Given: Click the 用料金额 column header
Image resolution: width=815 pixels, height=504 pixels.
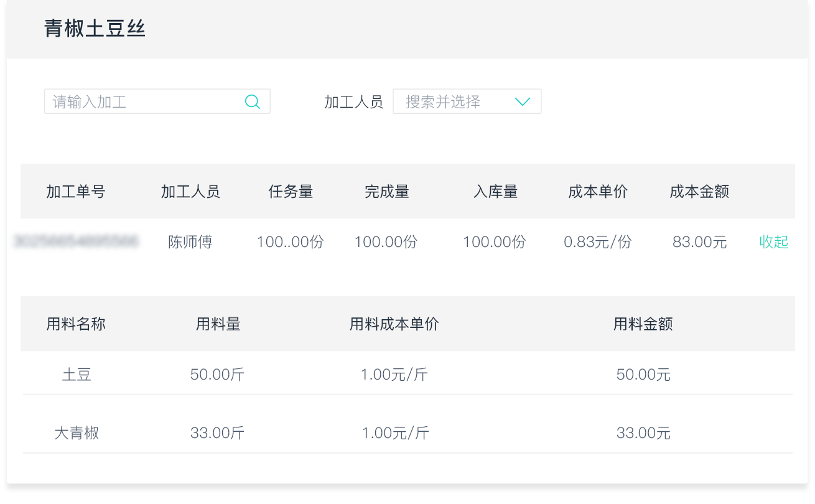Looking at the screenshot, I should coord(643,324).
